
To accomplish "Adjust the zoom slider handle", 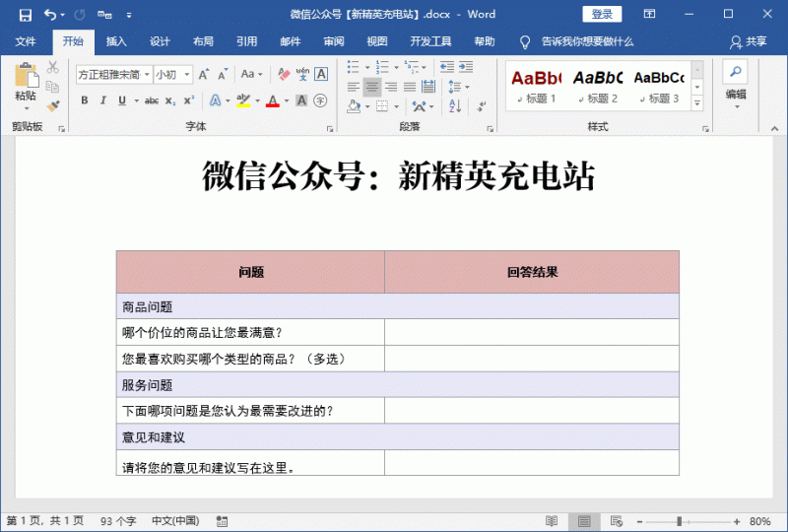I will click(679, 522).
